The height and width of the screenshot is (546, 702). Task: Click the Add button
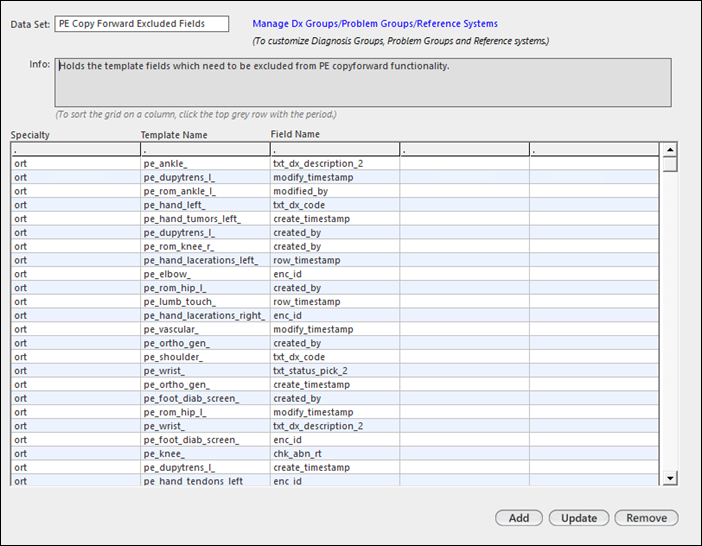pyautogui.click(x=518, y=518)
